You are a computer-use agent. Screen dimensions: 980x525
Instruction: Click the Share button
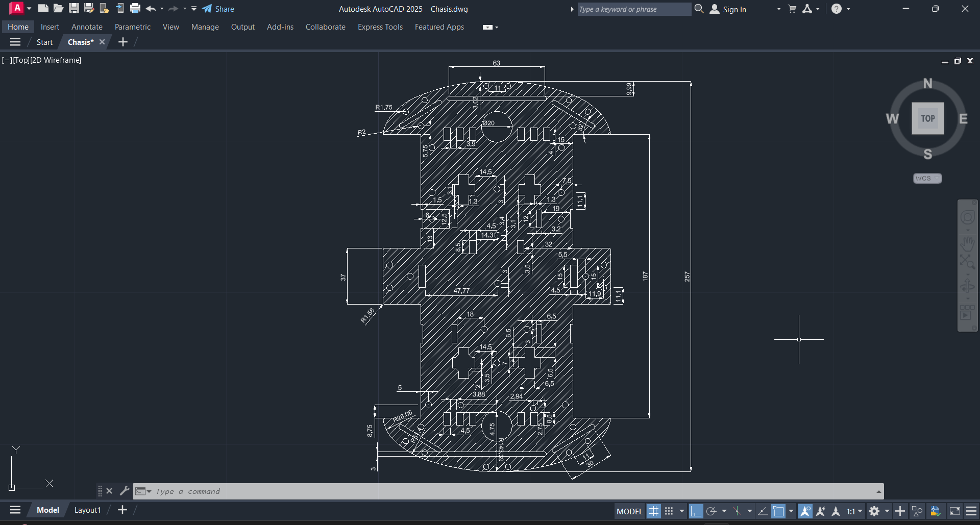218,9
